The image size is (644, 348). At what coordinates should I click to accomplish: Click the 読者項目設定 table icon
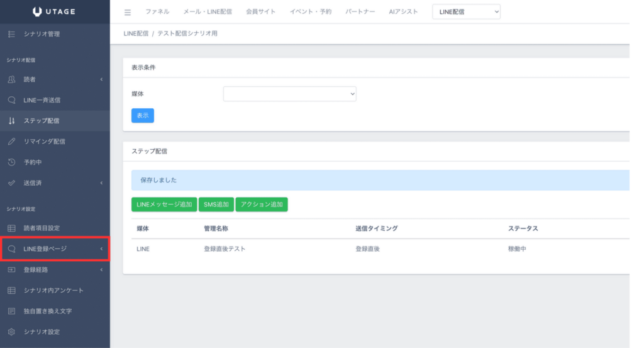[x=11, y=228]
